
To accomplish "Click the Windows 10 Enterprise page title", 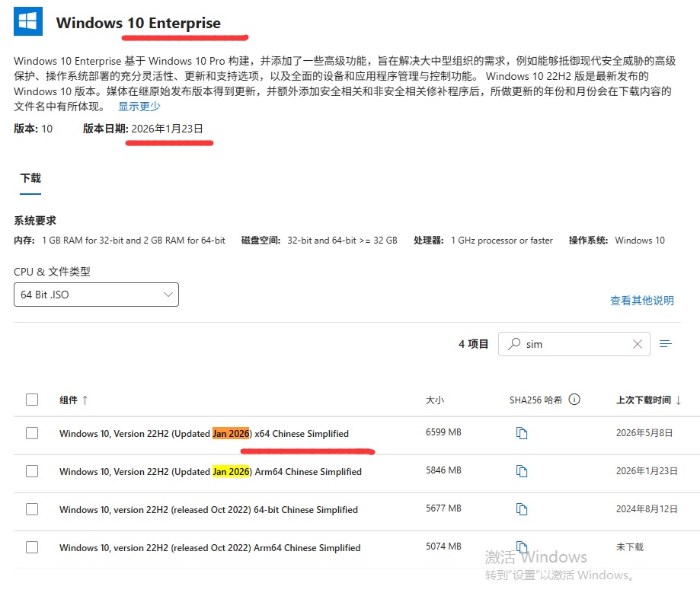I will coord(139,23).
